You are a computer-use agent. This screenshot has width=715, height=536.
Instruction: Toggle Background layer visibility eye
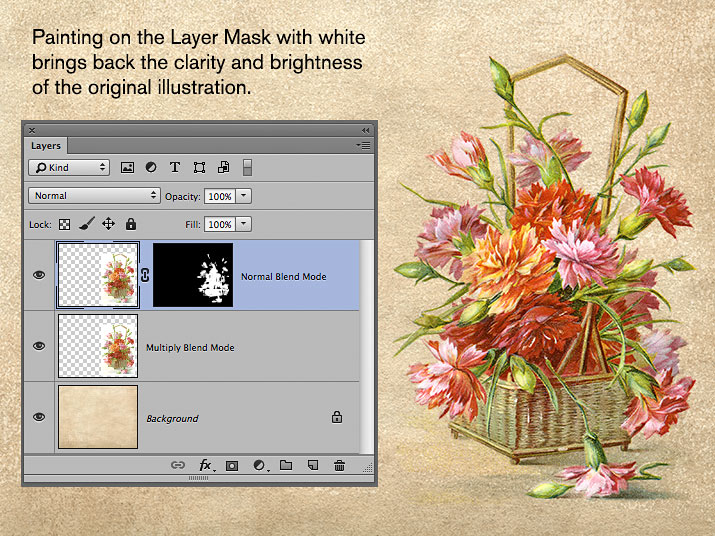click(39, 417)
